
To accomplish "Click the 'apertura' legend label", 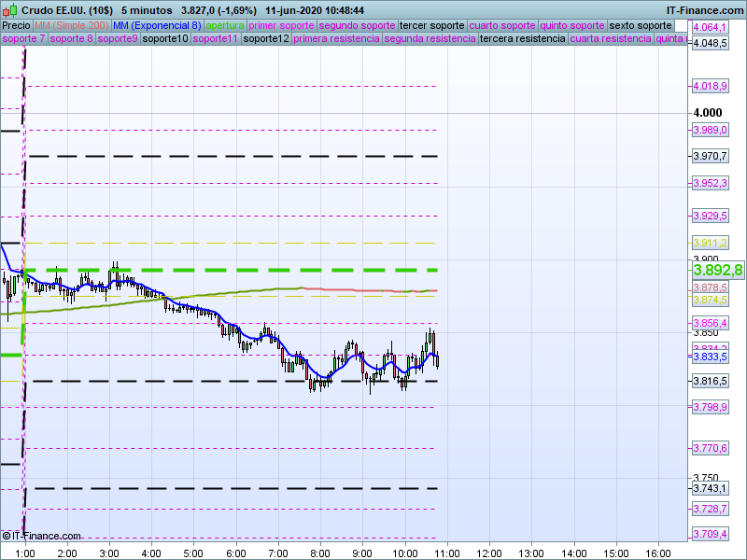I will 226,25.
